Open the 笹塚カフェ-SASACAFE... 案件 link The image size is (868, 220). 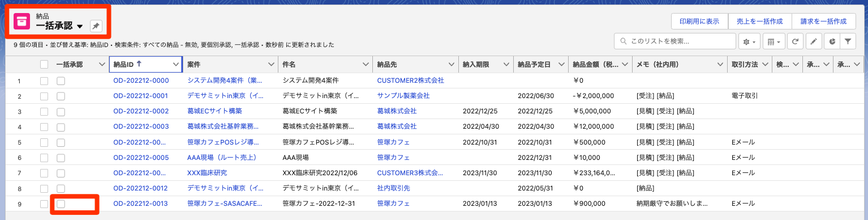(225, 204)
